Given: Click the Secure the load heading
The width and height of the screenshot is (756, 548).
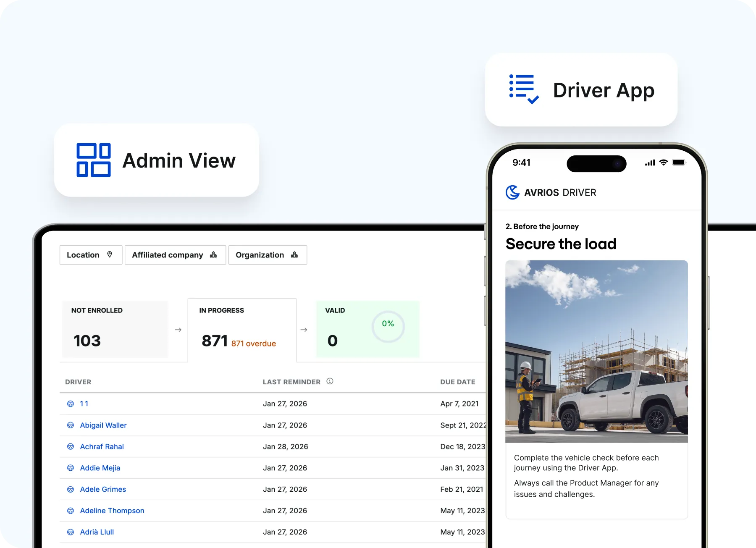Looking at the screenshot, I should 561,244.
